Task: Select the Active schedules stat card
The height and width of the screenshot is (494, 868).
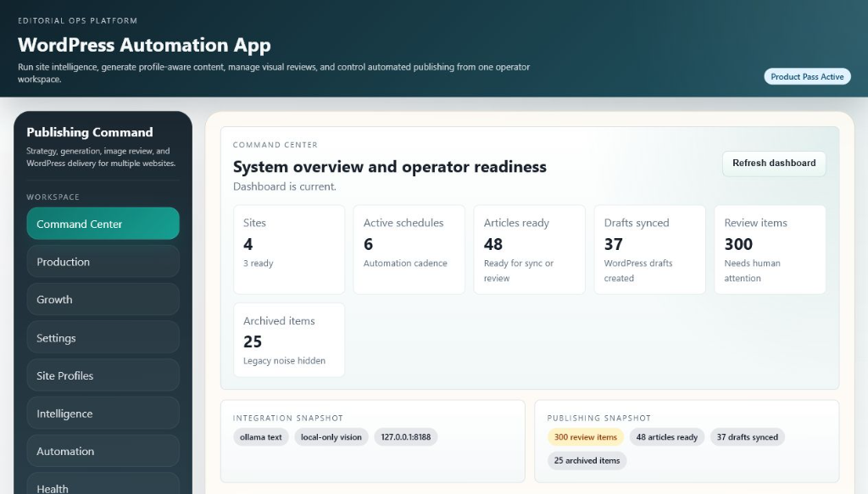Action: pyautogui.click(x=409, y=249)
